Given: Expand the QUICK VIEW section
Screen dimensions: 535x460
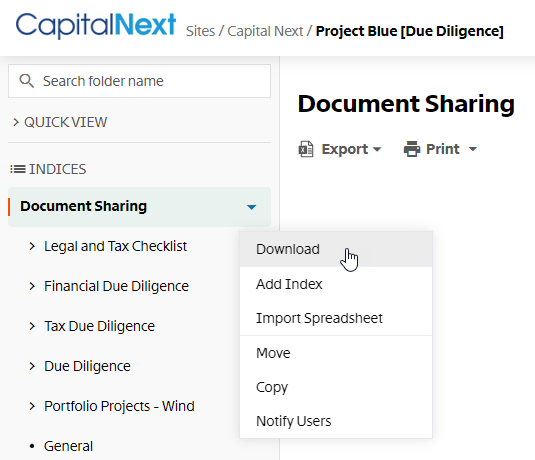Looking at the screenshot, I should [x=16, y=122].
